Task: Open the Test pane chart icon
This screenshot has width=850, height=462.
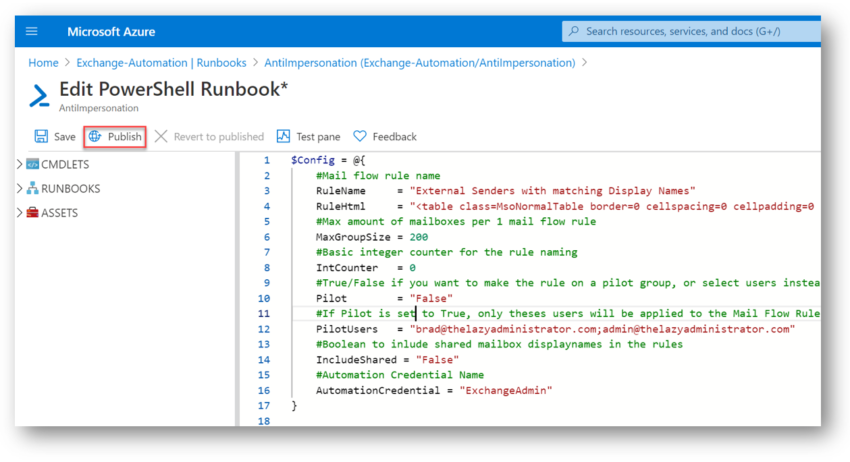Action: pyautogui.click(x=283, y=136)
